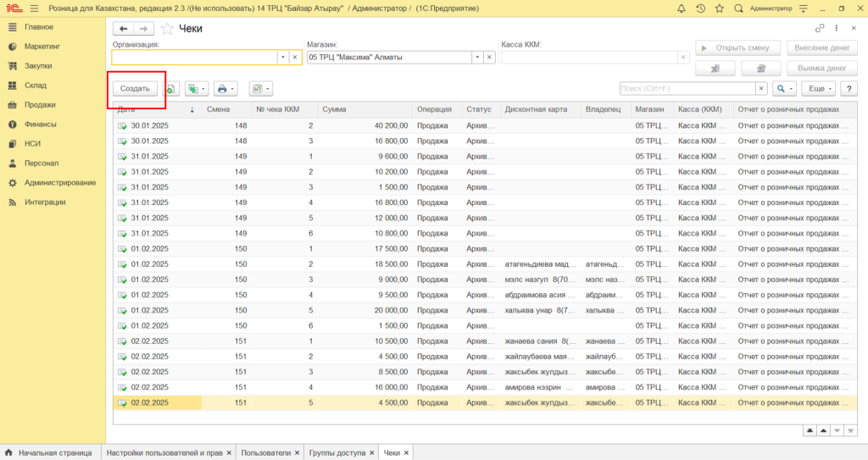Viewport: 868px width, 460px height.
Task: Open the reports dropdown icon in toolbar
Action: pos(261,89)
